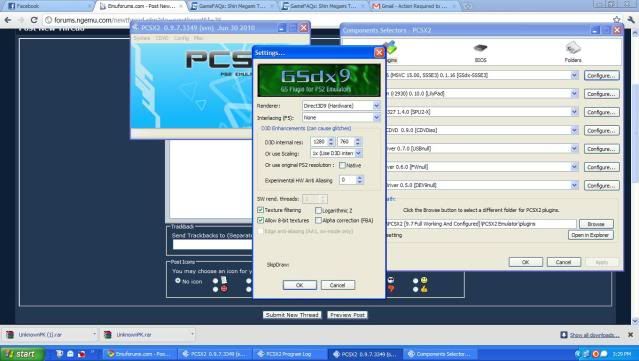This screenshot has width=639, height=361.
Task: Open the Folders section icon
Action: point(573,52)
